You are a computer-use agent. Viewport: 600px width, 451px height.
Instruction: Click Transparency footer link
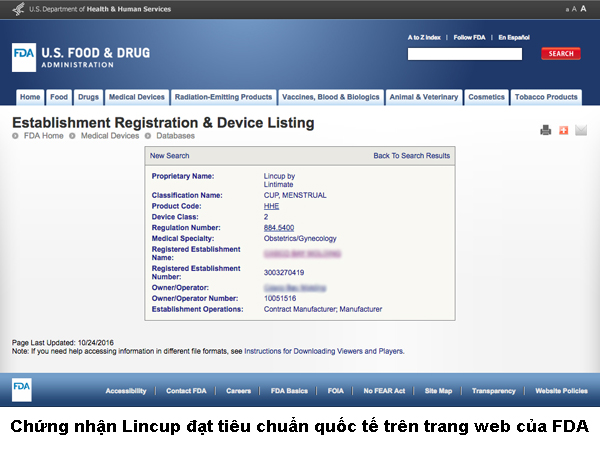tap(494, 391)
